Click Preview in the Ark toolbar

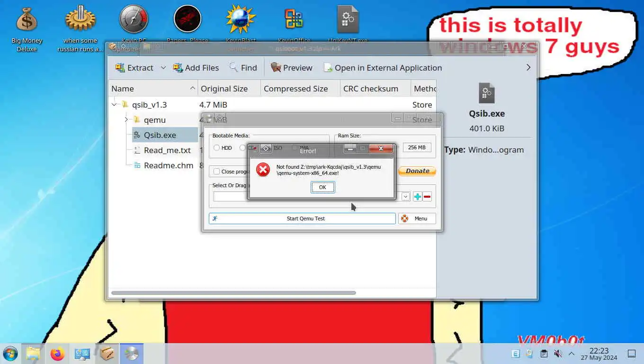click(292, 68)
